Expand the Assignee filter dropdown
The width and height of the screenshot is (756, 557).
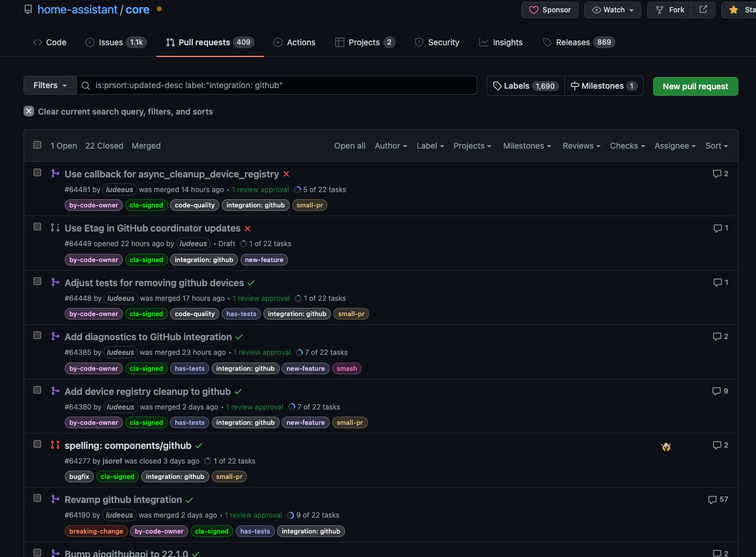(675, 146)
